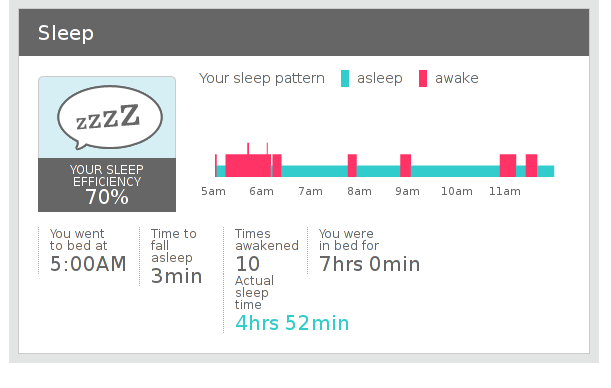Click the awake marker at 9am
This screenshot has width=611, height=388.
tap(405, 166)
